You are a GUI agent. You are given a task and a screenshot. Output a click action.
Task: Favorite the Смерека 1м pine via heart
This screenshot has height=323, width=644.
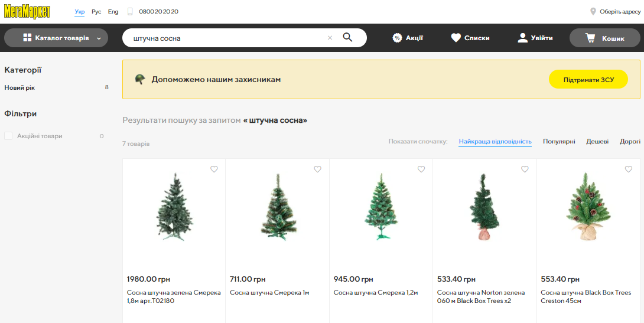pyautogui.click(x=317, y=169)
